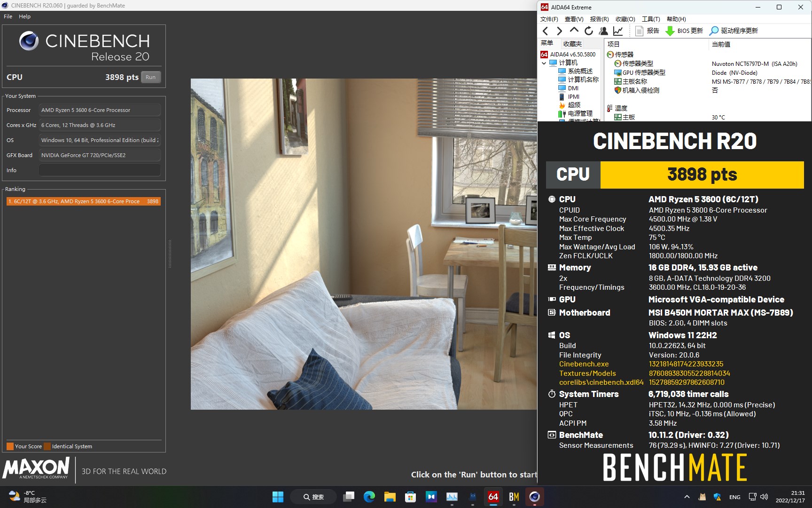The image size is (812, 508).
Task: Click the 当前值 column header
Action: (x=760, y=44)
